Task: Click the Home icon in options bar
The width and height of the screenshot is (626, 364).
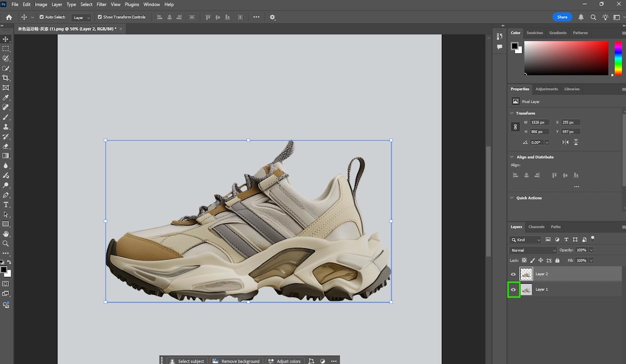Action: 9,17
